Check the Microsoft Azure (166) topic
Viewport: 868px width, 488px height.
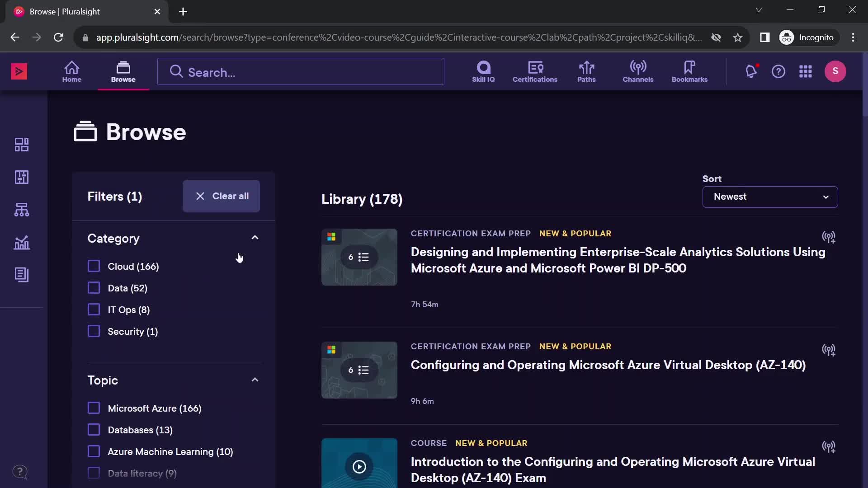[94, 408]
